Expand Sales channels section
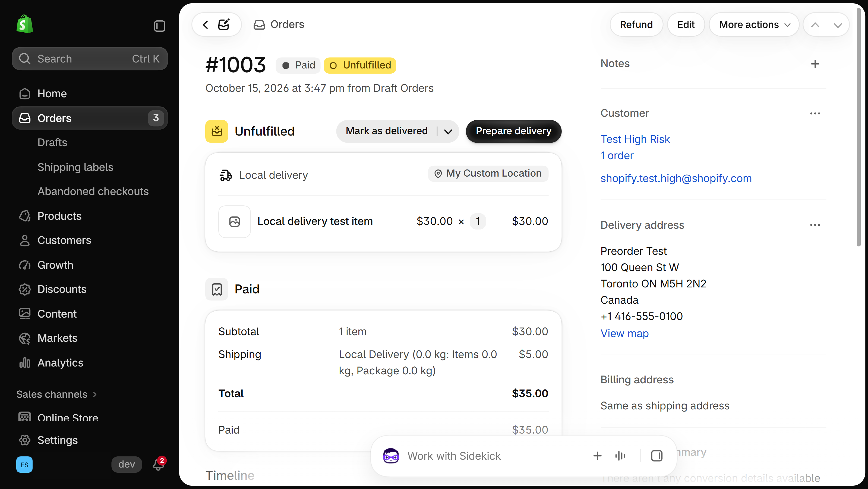The height and width of the screenshot is (489, 868). pyautogui.click(x=56, y=394)
